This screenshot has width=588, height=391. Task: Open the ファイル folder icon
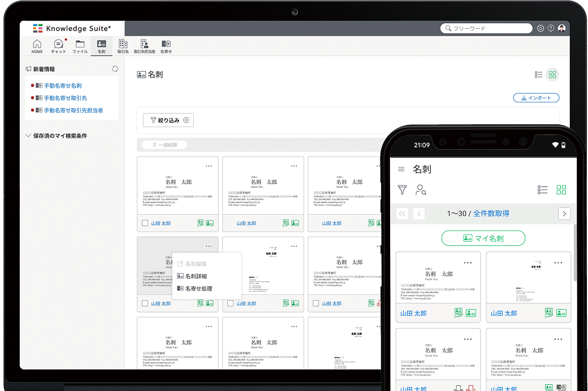tap(80, 46)
